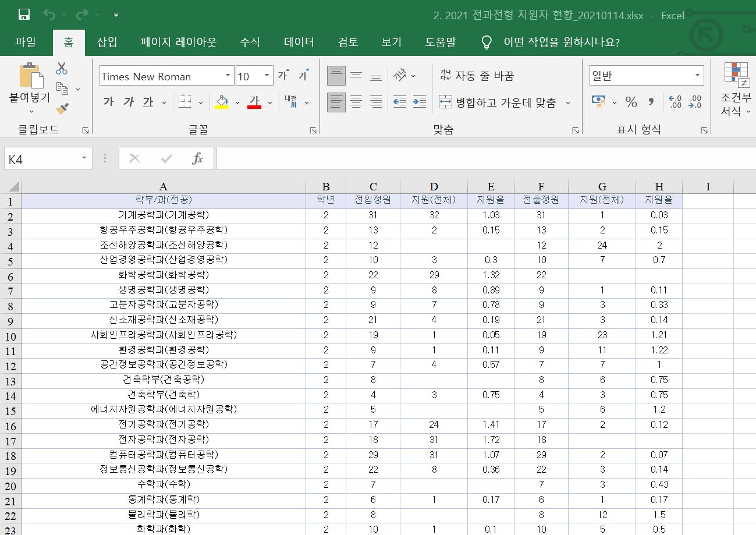The image size is (756, 535).
Task: Open the 맞춤 dialog launcher
Action: click(x=576, y=130)
